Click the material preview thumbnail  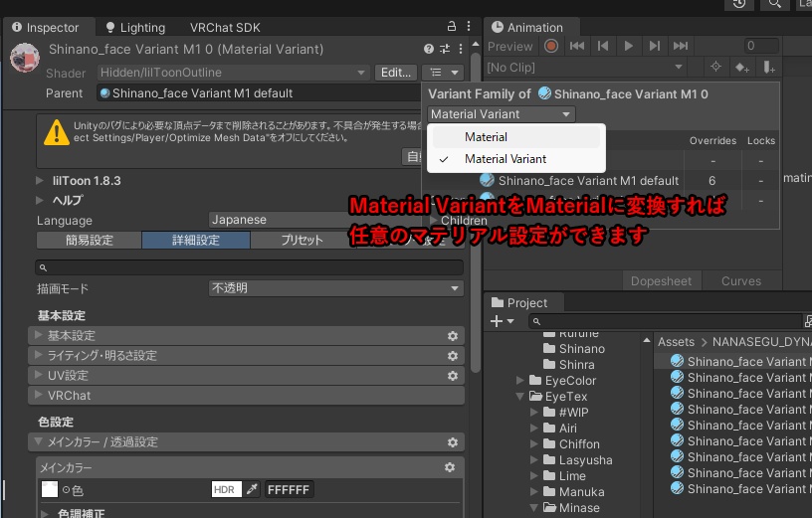(x=24, y=58)
